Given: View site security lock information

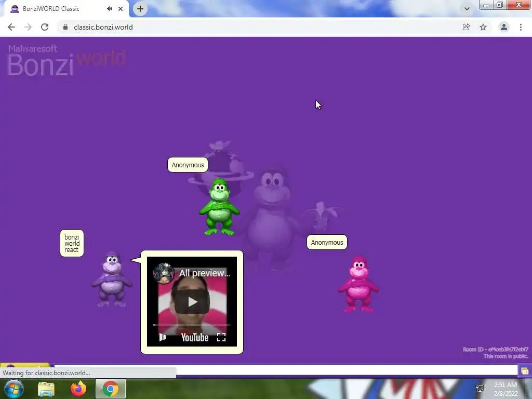Looking at the screenshot, I should pyautogui.click(x=65, y=27).
